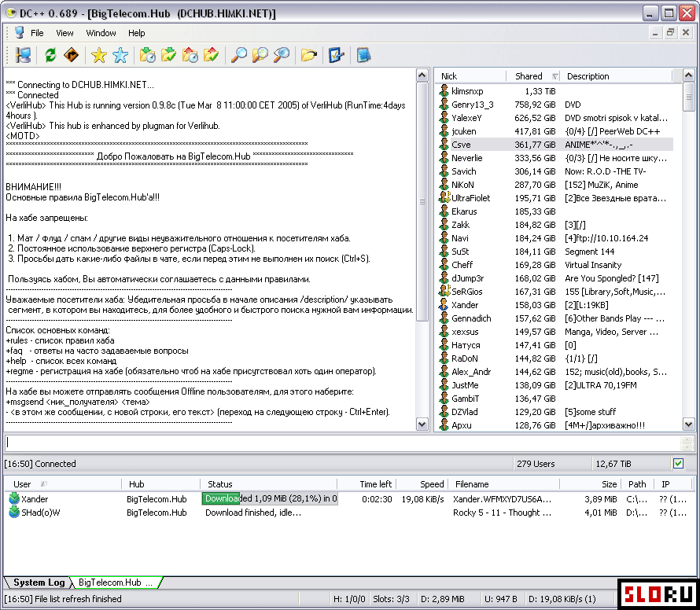Open the Public Hubs list
Screen dimensions: 700x610
pos(24,55)
